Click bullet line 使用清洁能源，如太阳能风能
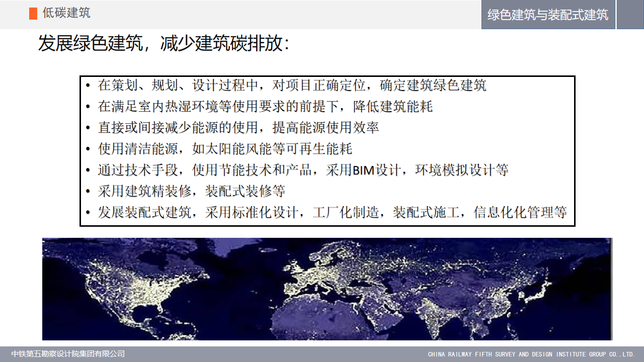The height and width of the screenshot is (362, 644). click(x=225, y=149)
